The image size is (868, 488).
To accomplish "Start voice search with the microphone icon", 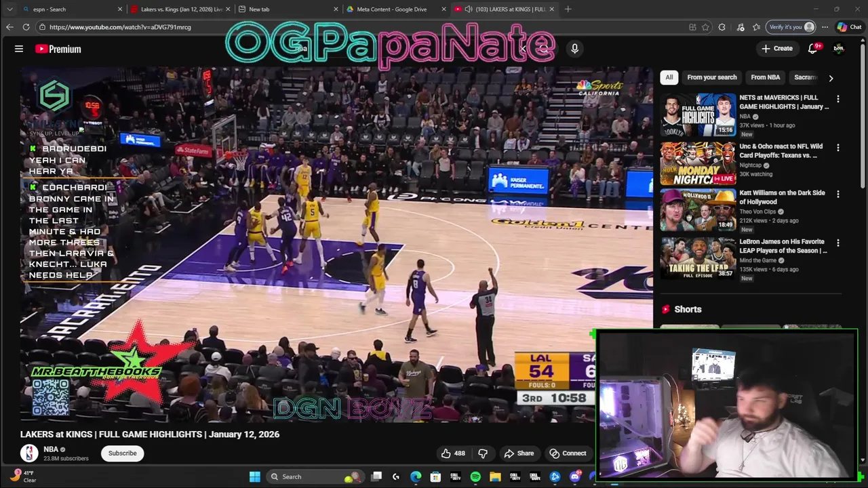I will 574,49.
